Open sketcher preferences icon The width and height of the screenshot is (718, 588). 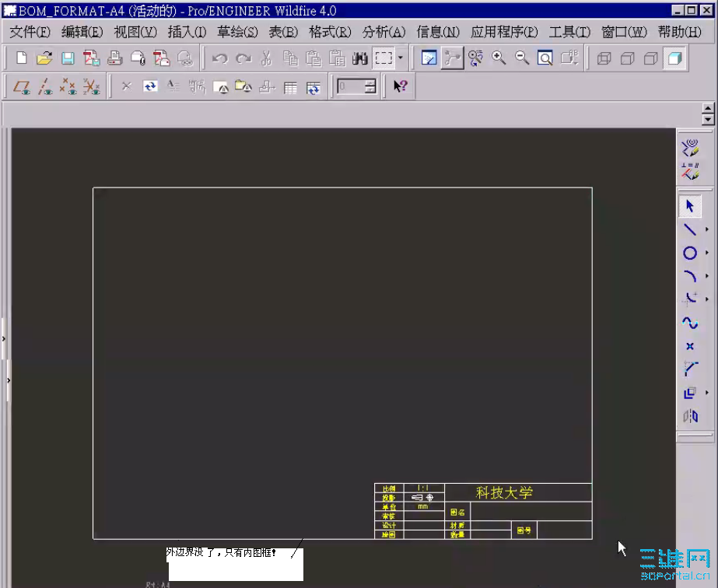pyautogui.click(x=690, y=148)
